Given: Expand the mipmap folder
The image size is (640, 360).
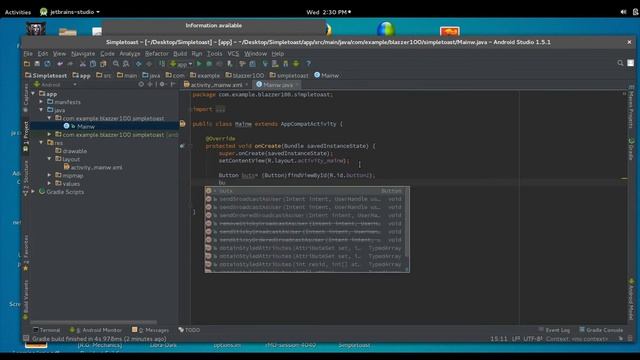Looking at the screenshot, I should 49,175.
